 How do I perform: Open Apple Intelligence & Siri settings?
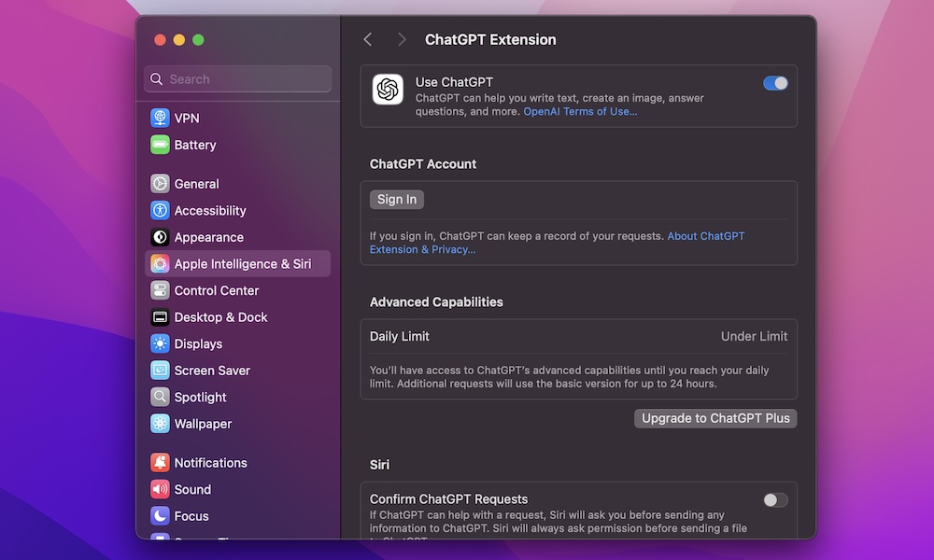(242, 264)
